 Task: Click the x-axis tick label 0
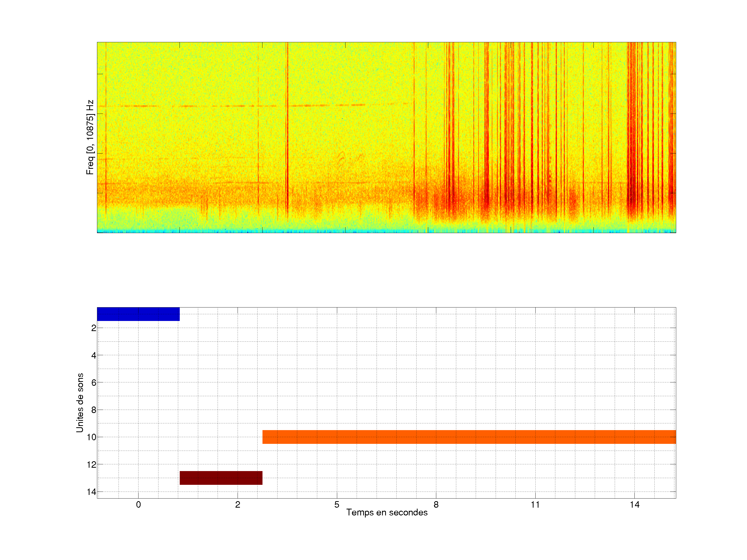[138, 505]
